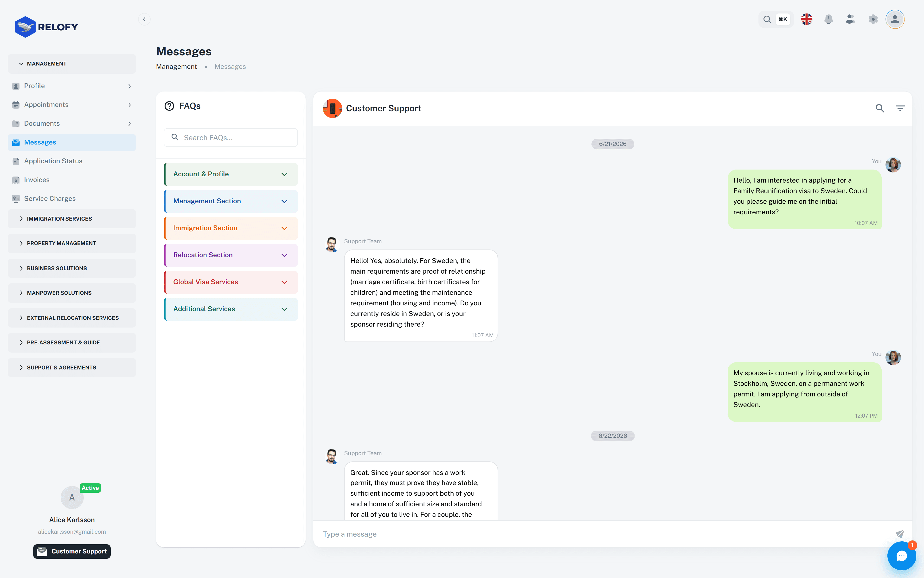Click the Service Charges icon
Screen dimensions: 924x578
pyautogui.click(x=16, y=198)
